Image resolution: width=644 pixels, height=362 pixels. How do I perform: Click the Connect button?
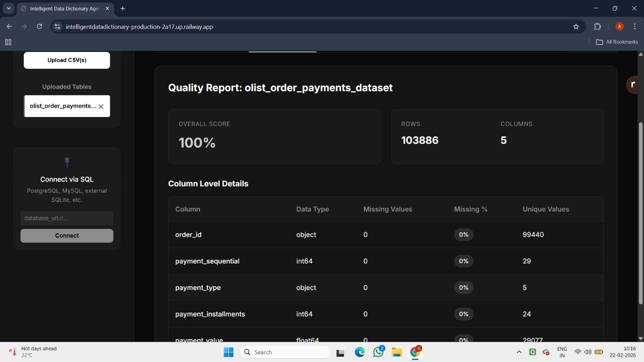point(67,236)
